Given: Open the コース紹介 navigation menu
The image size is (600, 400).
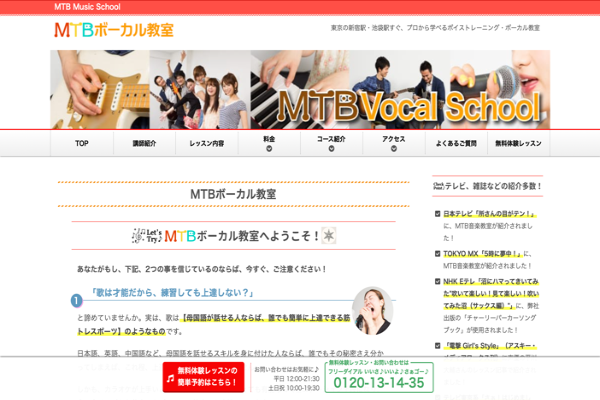Looking at the screenshot, I should click(x=331, y=139).
